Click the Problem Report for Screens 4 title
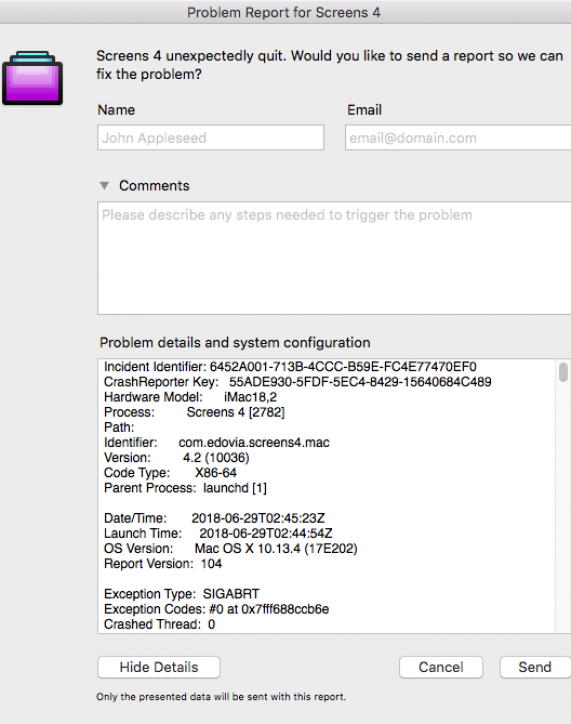The height and width of the screenshot is (724, 571). point(284,12)
